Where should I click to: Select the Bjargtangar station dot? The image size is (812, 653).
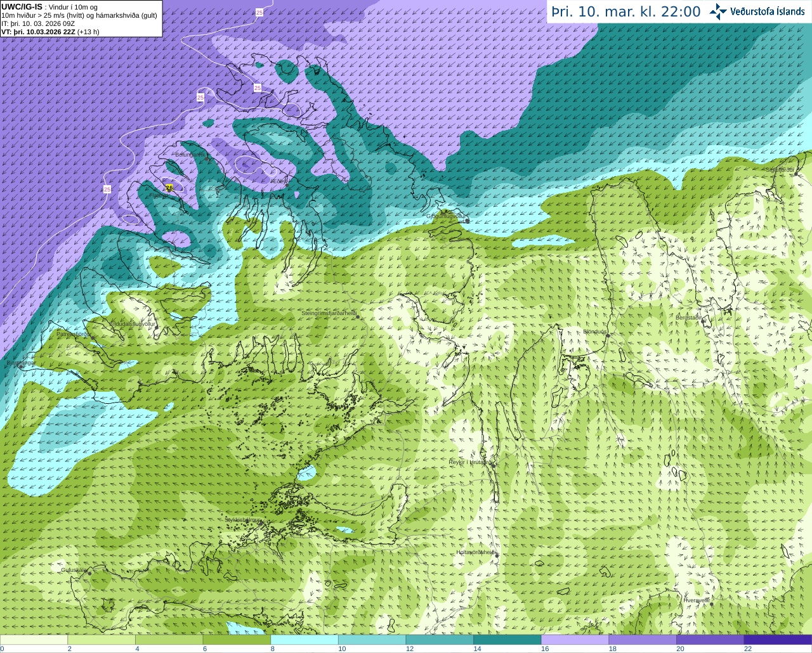click(x=21, y=366)
